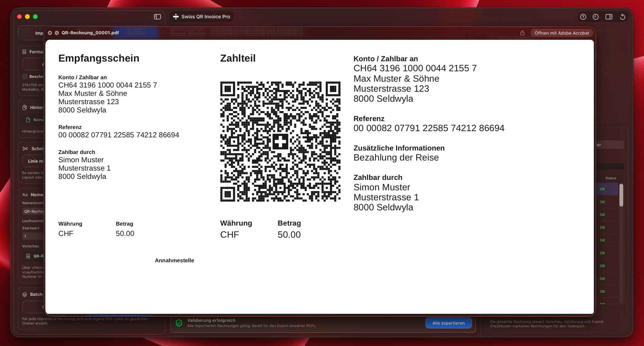Click the Swiss QR Invoice Pro app icon
The width and height of the screenshot is (644, 346).
[x=176, y=17]
